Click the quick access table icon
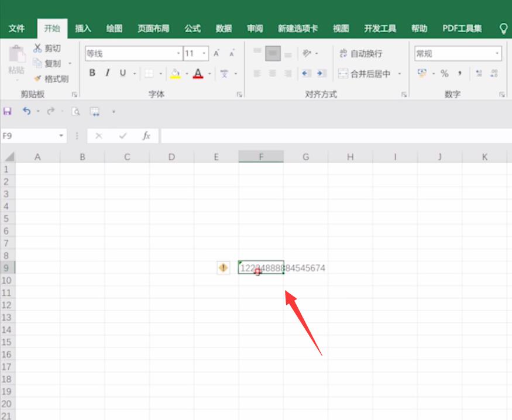Image resolution: width=512 pixels, height=420 pixels. click(x=95, y=112)
